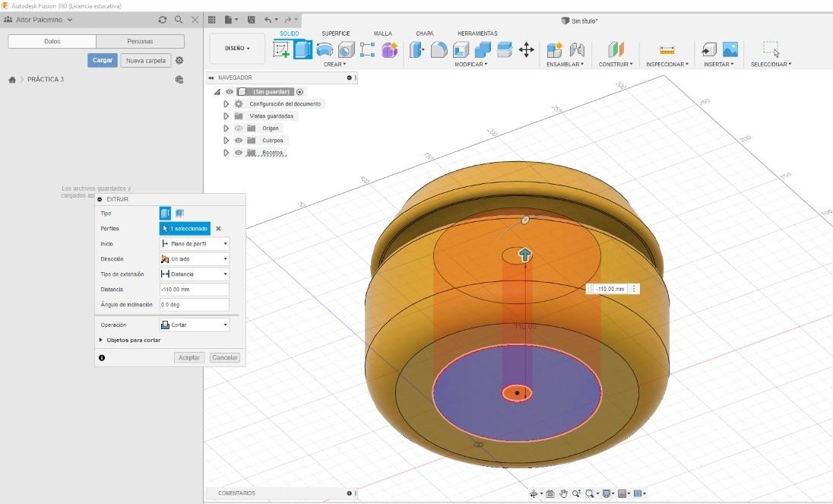
Task: Click the Distancia input field
Action: coord(195,290)
